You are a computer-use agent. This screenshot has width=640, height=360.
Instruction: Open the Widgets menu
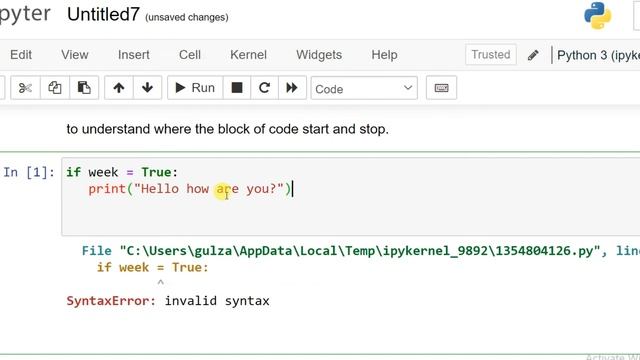click(319, 55)
